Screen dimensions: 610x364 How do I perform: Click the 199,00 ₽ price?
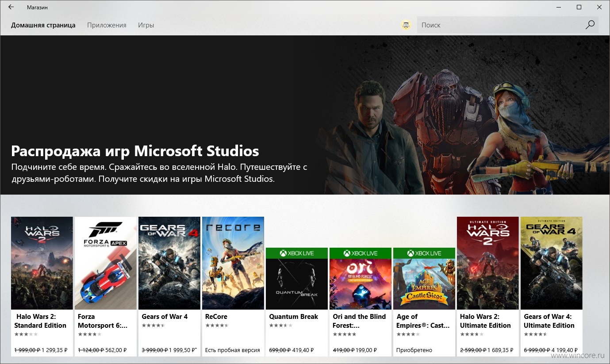coord(367,350)
